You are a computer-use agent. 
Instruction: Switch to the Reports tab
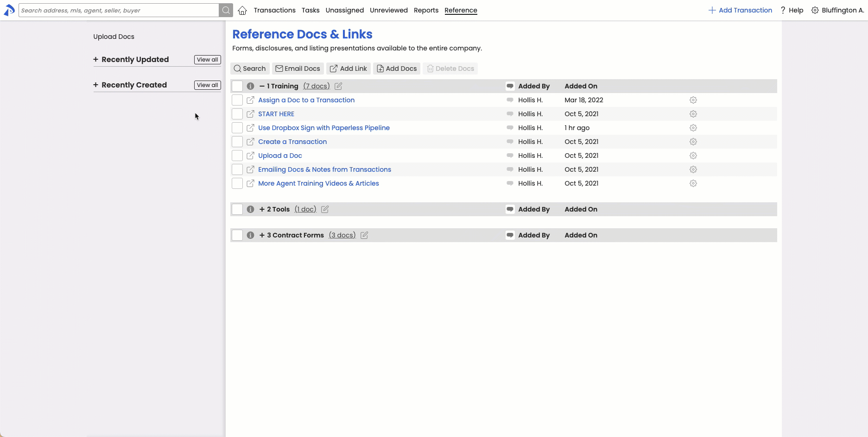click(426, 10)
